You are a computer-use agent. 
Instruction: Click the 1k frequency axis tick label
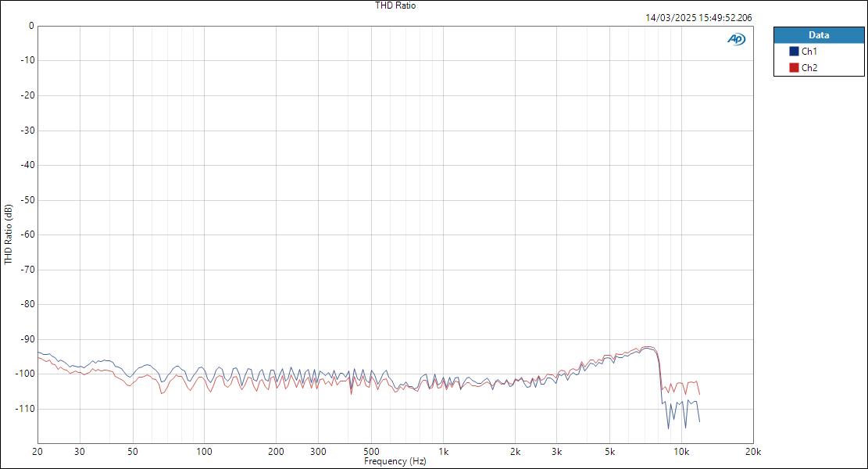(x=443, y=451)
